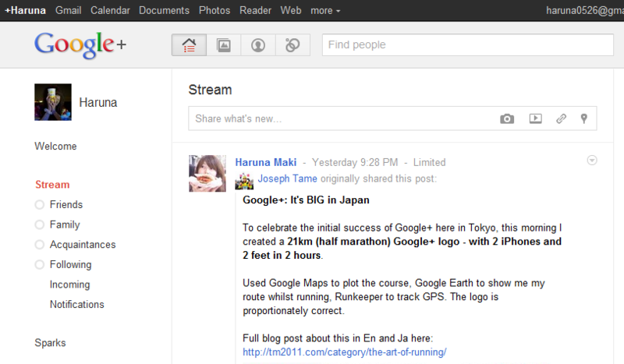Image resolution: width=624 pixels, height=364 pixels.
Task: Open +Haruna in the top bar
Action: click(25, 10)
